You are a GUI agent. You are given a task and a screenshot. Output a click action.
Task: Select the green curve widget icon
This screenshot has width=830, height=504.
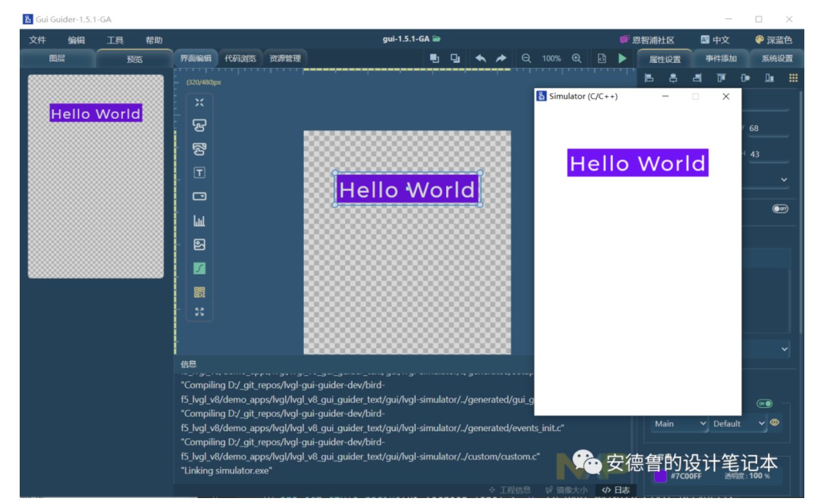[x=199, y=268]
